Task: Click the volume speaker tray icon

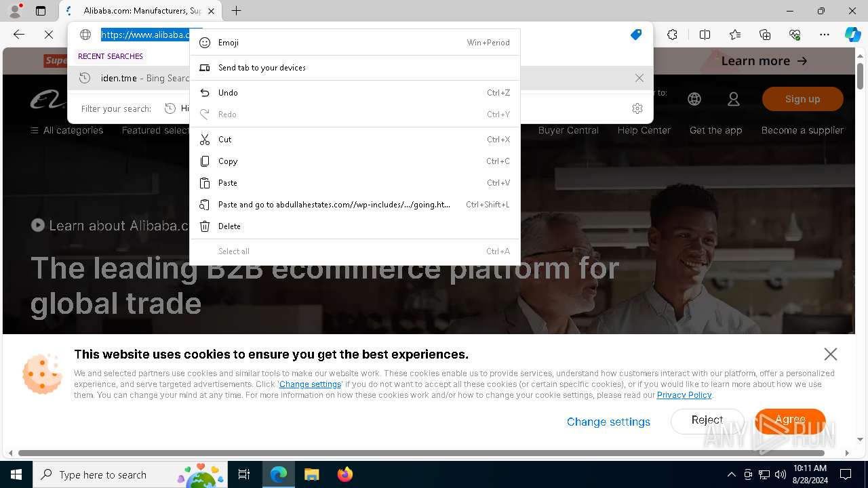Action: click(781, 474)
